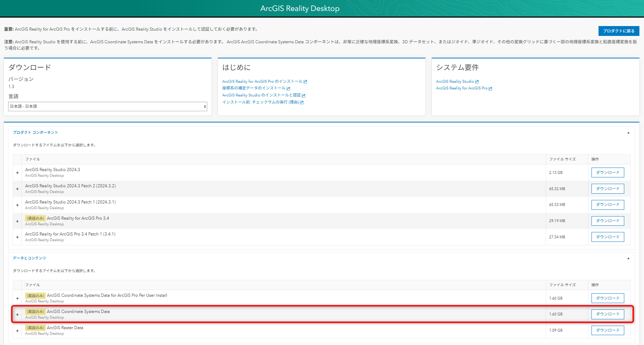The height and width of the screenshot is (345, 644).
Task: Click external-link icon beside チェックサムの実行
Action: [x=302, y=102]
